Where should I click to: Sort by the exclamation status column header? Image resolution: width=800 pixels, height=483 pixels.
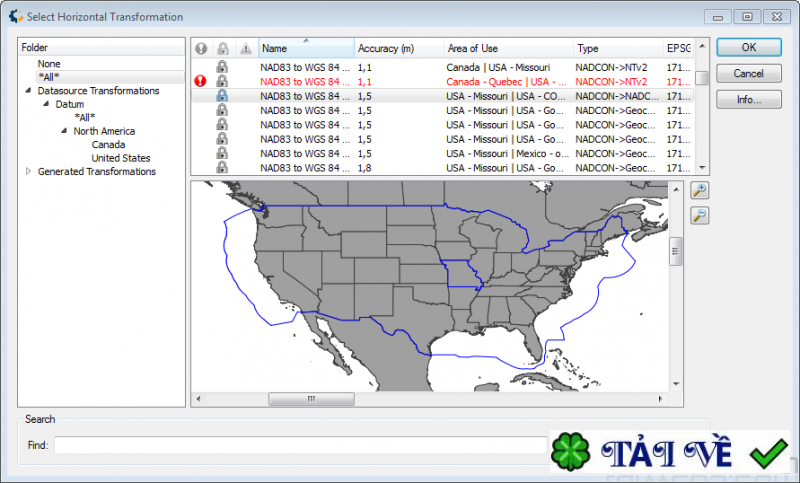click(201, 48)
